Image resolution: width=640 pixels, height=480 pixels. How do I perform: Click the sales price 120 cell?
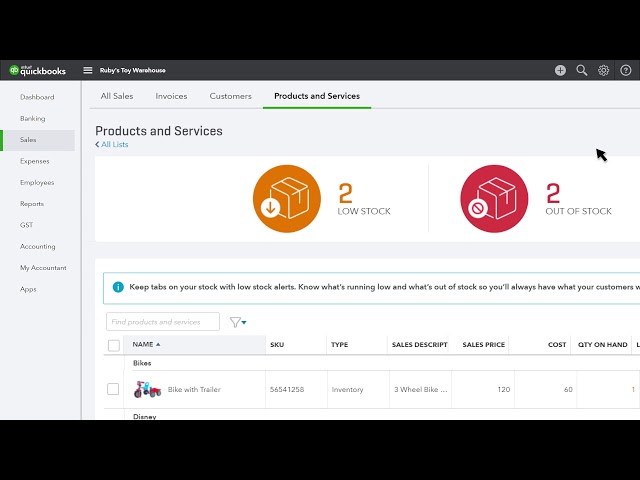point(504,389)
